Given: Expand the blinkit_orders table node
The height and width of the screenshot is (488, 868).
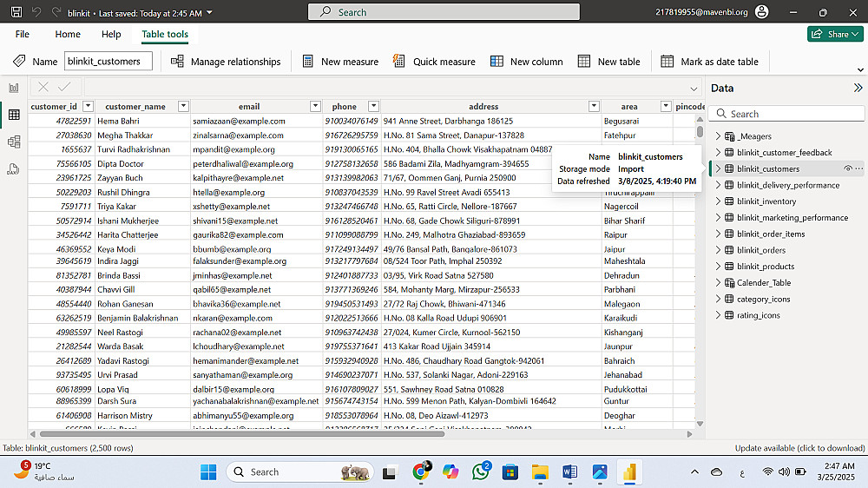Looking at the screenshot, I should pos(718,250).
